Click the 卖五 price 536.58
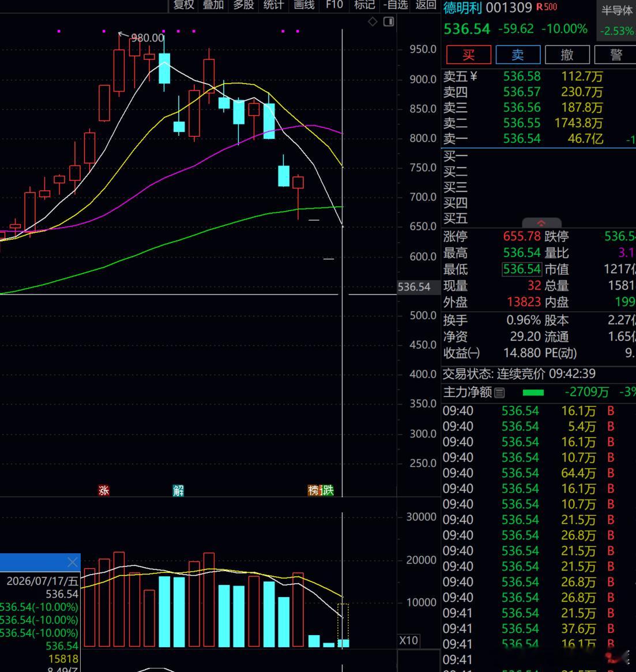636x672 pixels. click(x=521, y=76)
